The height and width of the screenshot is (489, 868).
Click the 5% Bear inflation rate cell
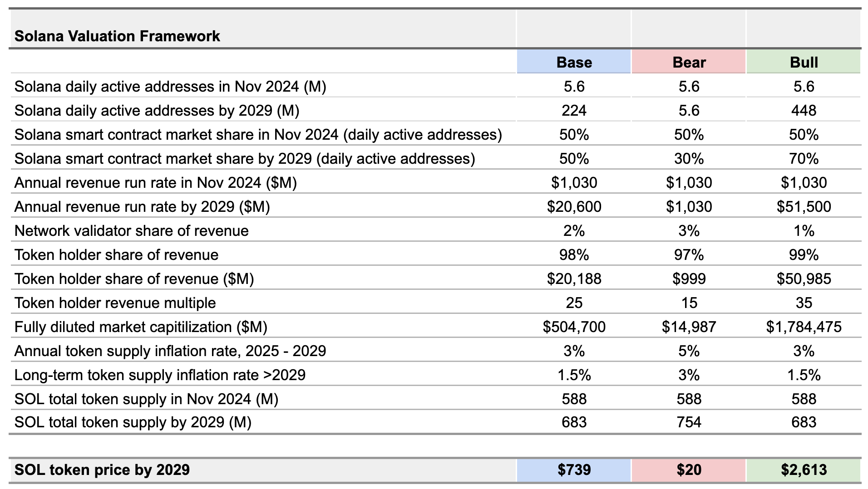689,351
